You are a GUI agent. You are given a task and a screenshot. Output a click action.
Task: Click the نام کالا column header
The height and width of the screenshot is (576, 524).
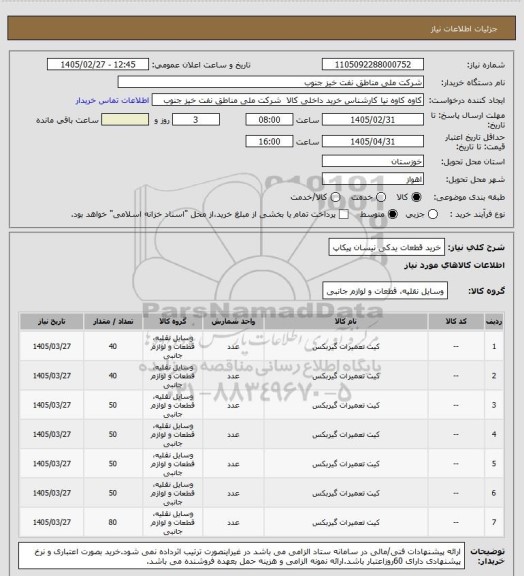pos(346,322)
